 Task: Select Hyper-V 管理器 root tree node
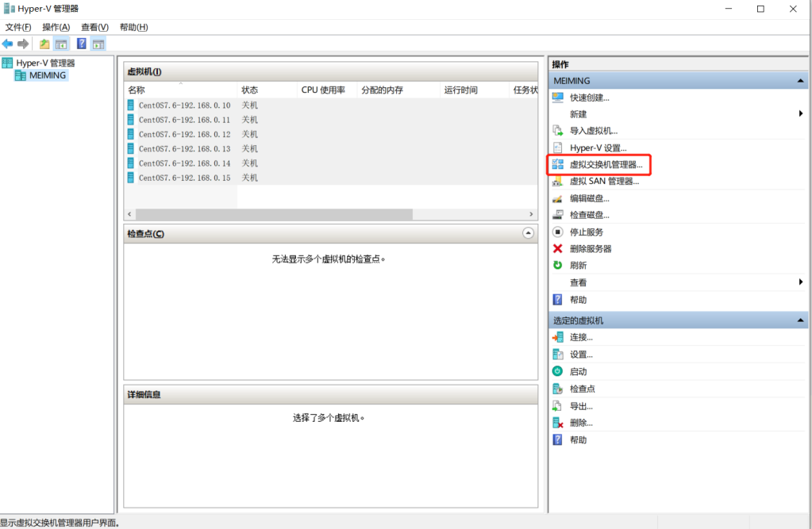(x=45, y=63)
